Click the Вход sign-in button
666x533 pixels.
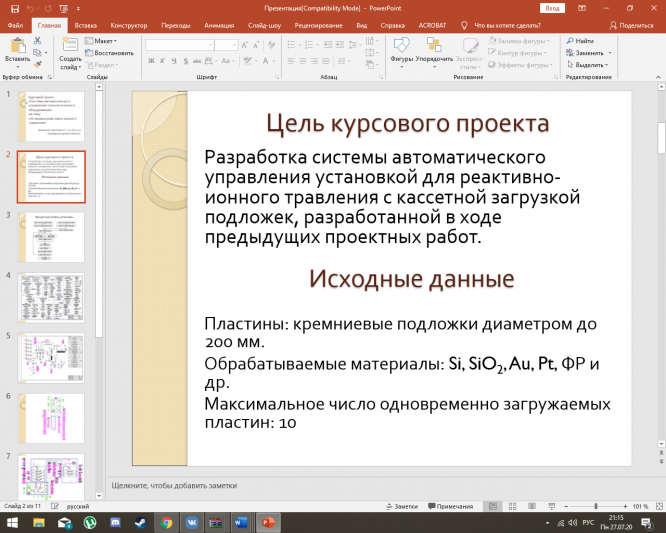click(x=553, y=8)
